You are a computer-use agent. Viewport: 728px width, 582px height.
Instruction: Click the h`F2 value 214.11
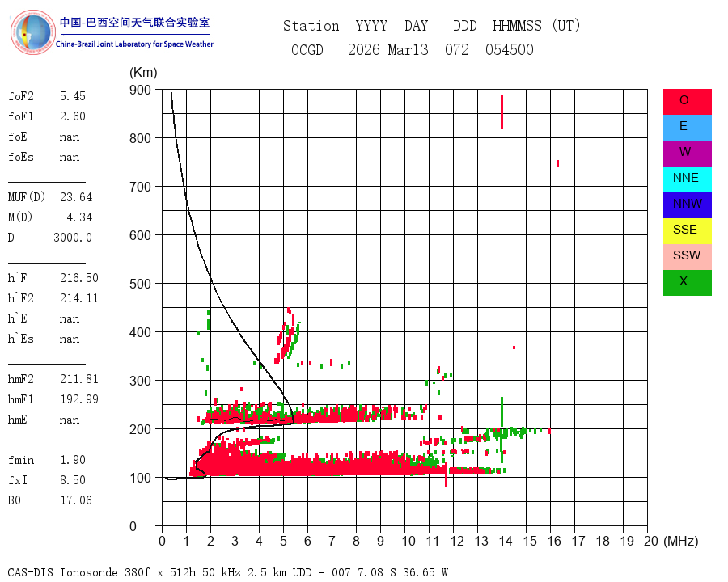tap(79, 298)
